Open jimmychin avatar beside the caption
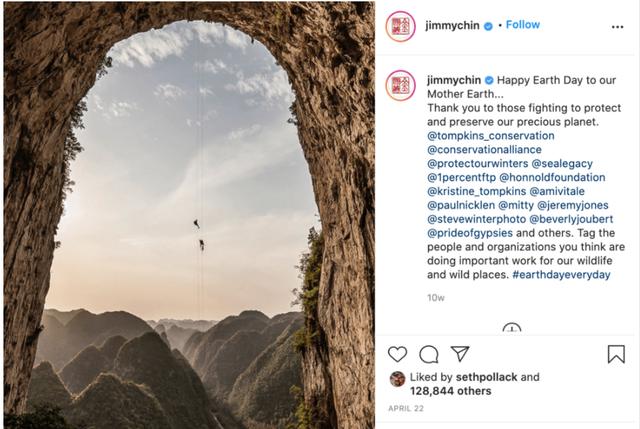640x429 pixels. [401, 85]
